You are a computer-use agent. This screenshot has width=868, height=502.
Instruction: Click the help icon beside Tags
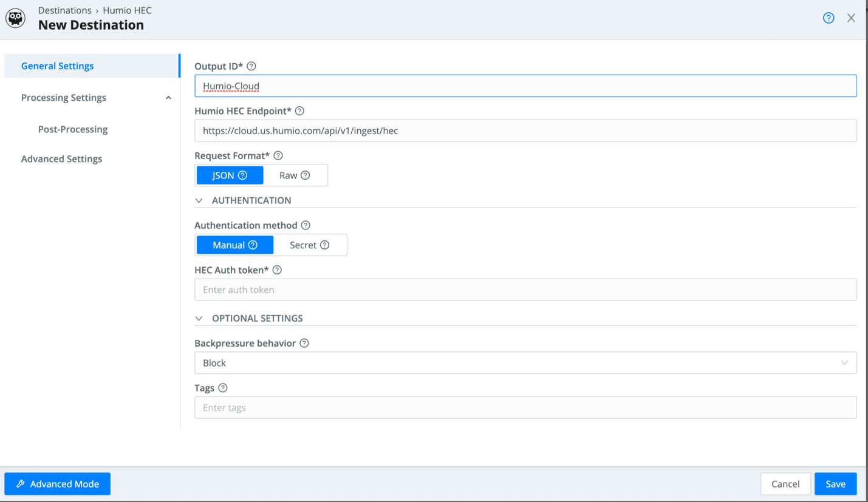point(223,388)
